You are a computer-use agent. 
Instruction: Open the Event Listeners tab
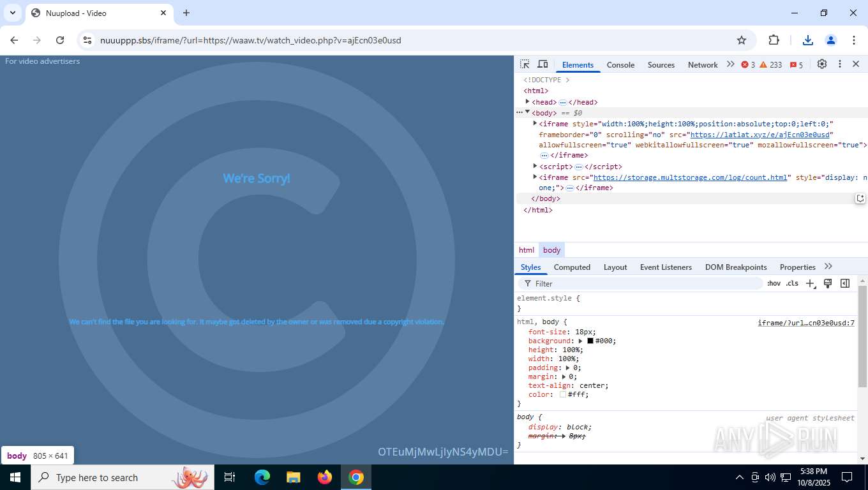(666, 267)
